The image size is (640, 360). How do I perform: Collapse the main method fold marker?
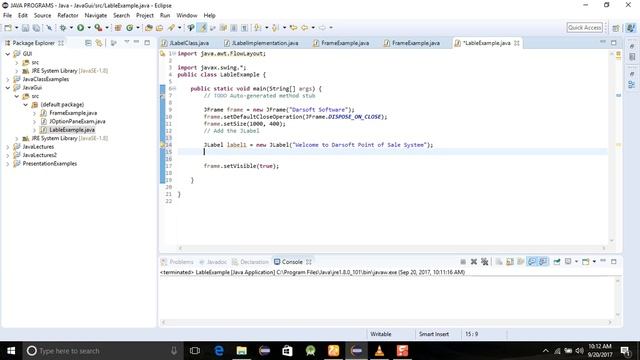point(174,89)
